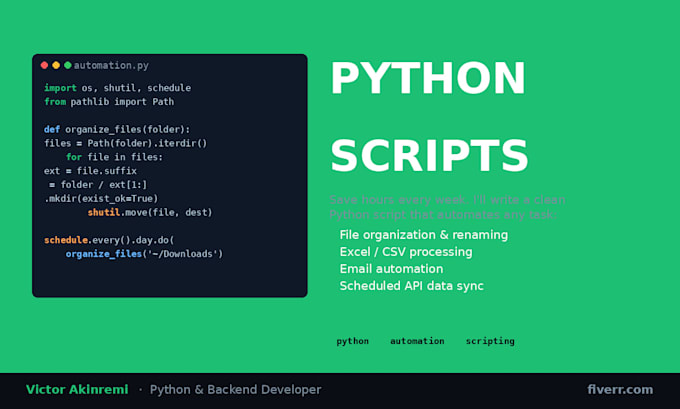Click 'Email automation' item
This screenshot has width=680, height=409.
pyautogui.click(x=392, y=269)
